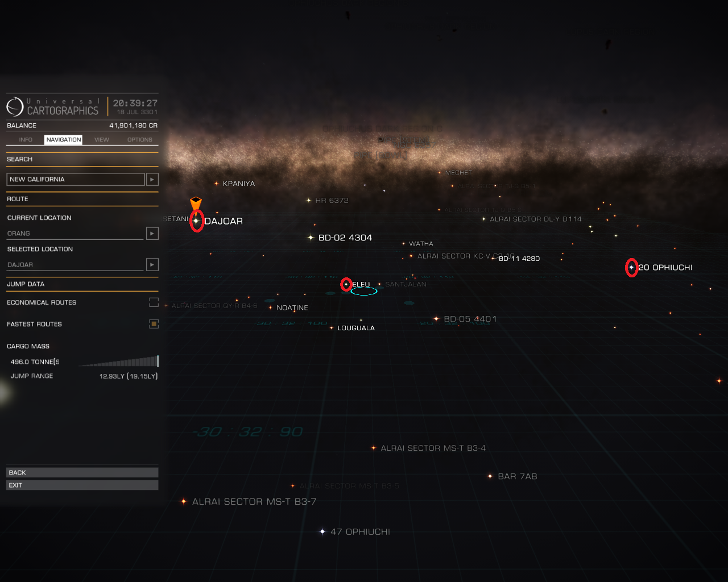Select the HR 6372 star icon
Screen dimensions: 728x582
click(309, 200)
